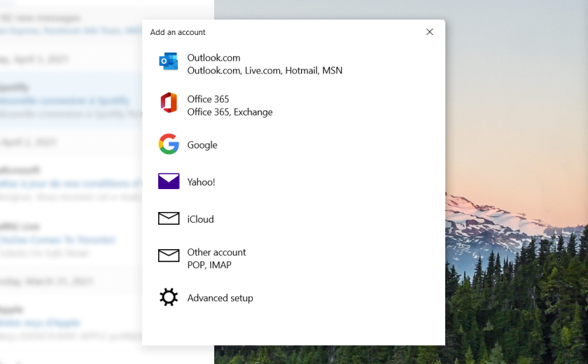
Task: Click the Outlook.com logo icon
Action: (169, 61)
